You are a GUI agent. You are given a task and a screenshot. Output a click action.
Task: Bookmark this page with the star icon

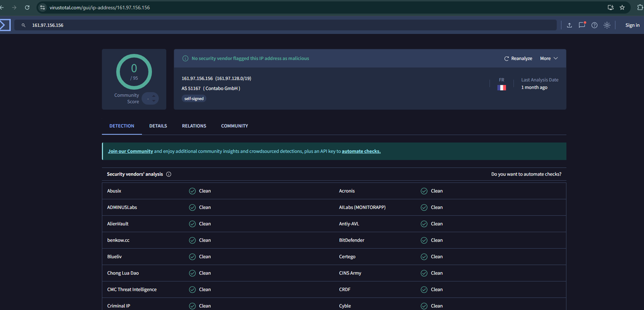click(x=622, y=8)
